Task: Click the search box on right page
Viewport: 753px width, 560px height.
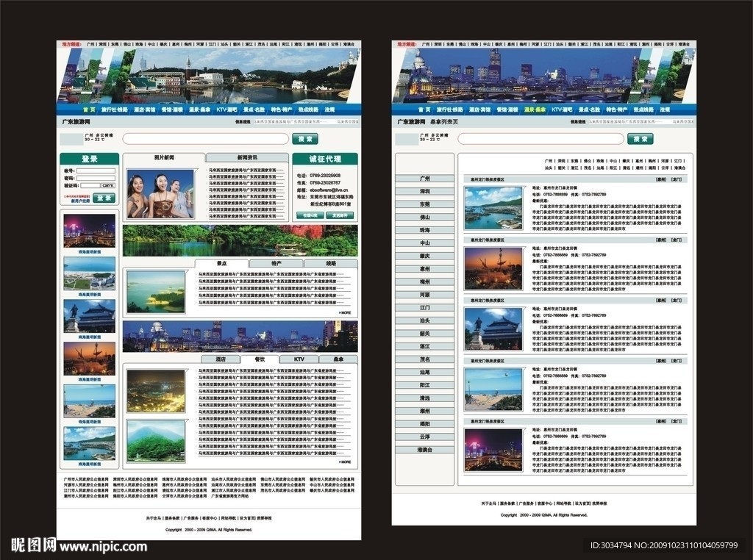Action: pos(540,139)
